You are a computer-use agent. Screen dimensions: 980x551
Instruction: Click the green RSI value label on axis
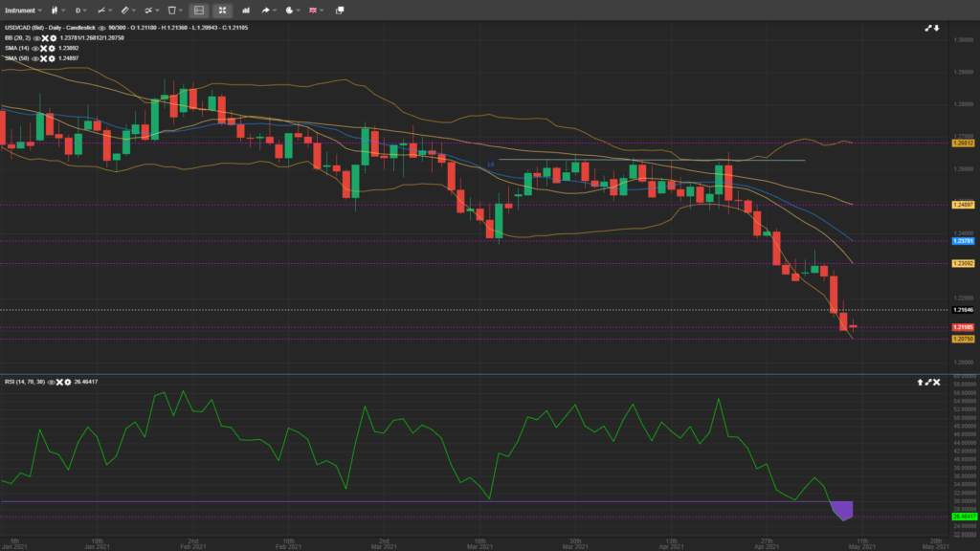tap(963, 517)
